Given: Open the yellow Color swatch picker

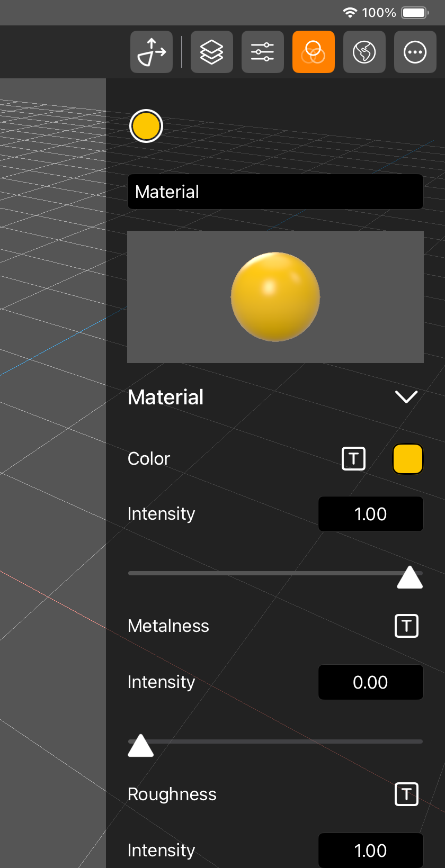Looking at the screenshot, I should (x=408, y=458).
